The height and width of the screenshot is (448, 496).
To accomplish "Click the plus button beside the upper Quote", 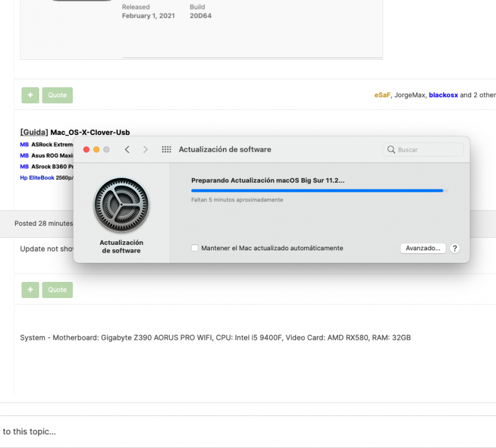I will pos(30,95).
